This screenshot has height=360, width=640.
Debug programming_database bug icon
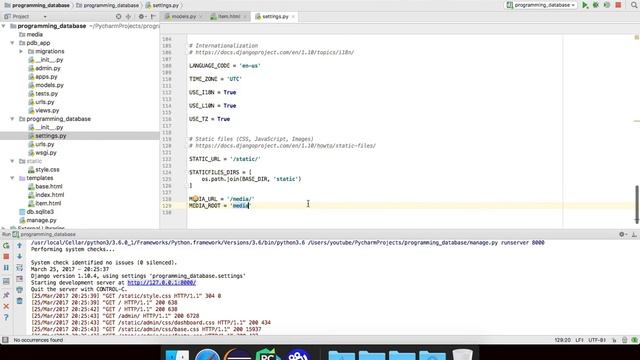coord(596,5)
